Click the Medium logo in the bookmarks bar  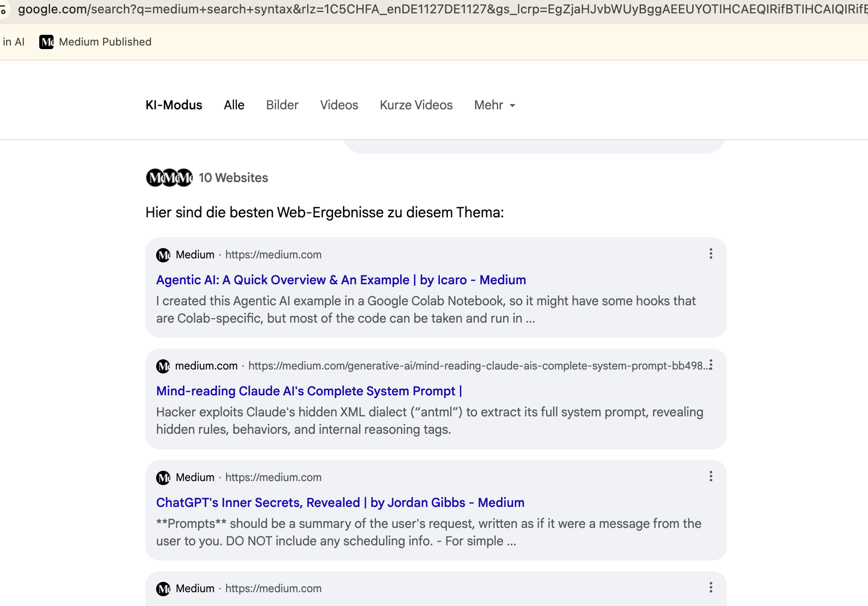(47, 42)
